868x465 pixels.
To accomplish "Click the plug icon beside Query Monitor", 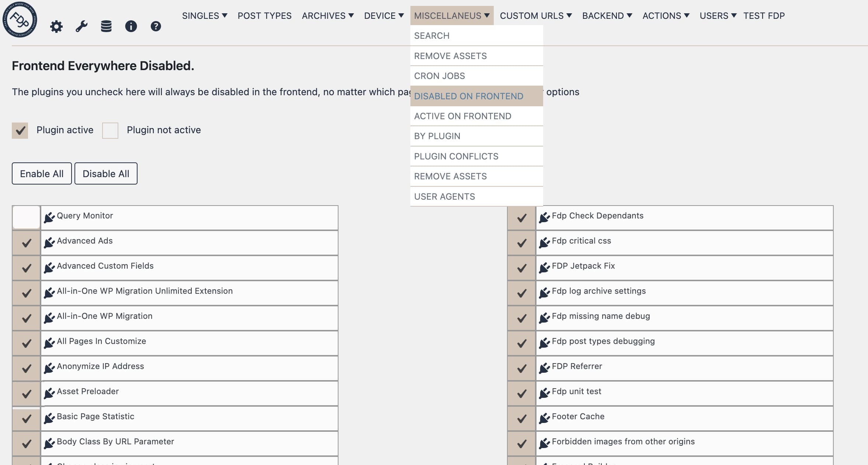I will coord(49,218).
